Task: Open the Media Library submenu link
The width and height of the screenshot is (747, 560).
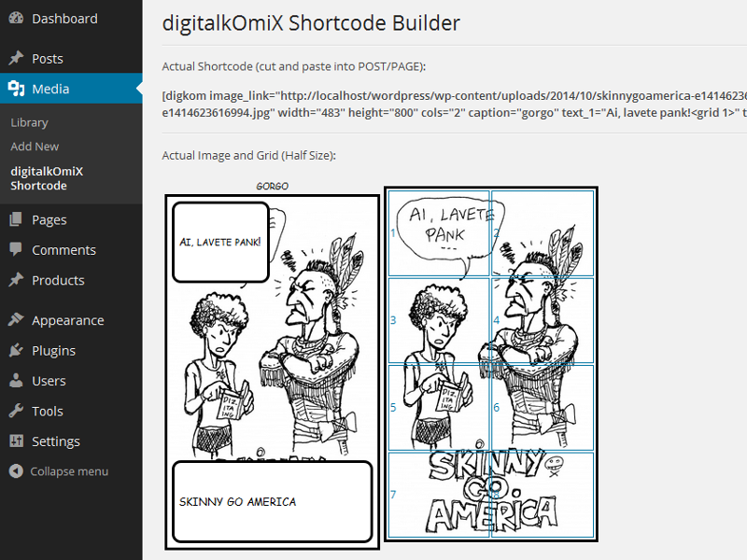Action: (x=30, y=122)
